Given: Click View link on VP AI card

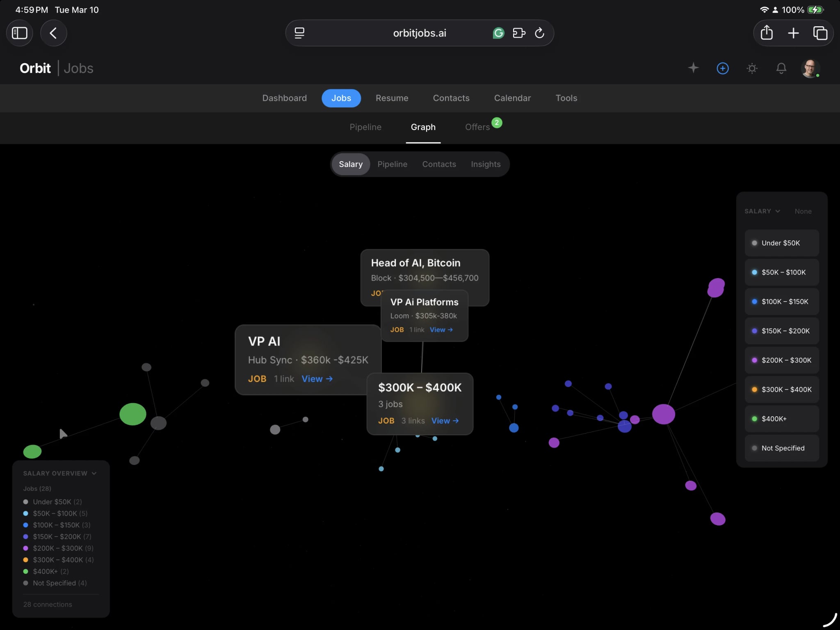Looking at the screenshot, I should [317, 379].
